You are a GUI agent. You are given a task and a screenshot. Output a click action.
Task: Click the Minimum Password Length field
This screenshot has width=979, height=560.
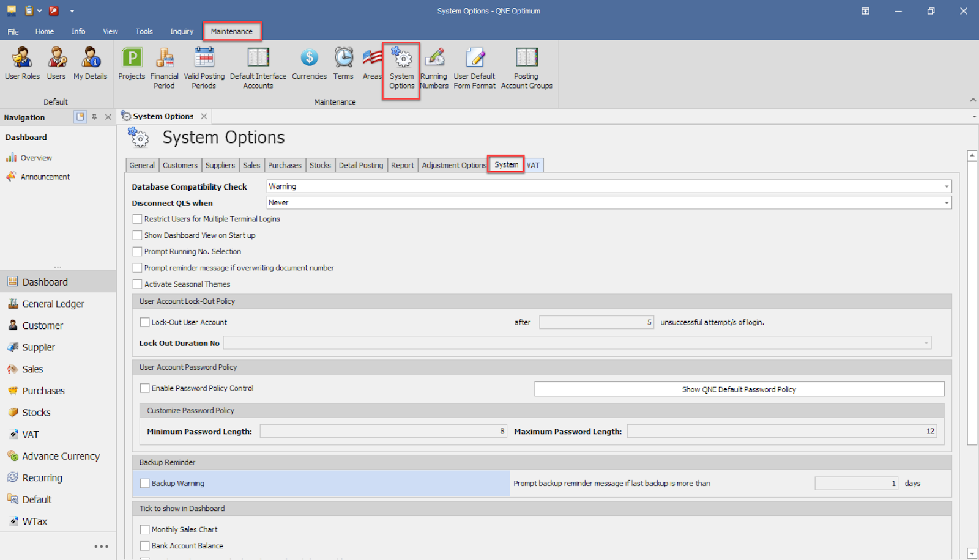point(383,432)
